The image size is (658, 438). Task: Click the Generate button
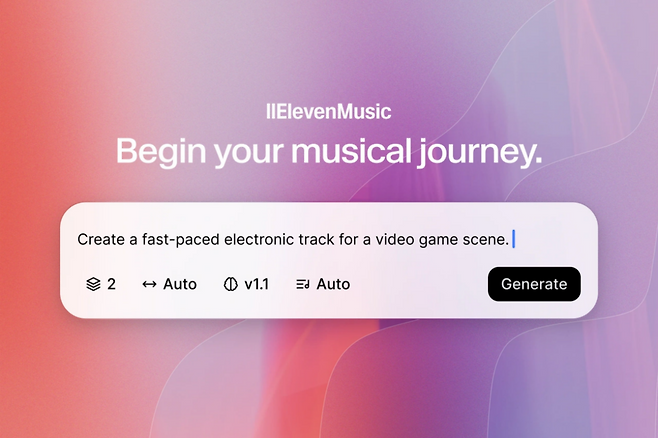pos(534,284)
